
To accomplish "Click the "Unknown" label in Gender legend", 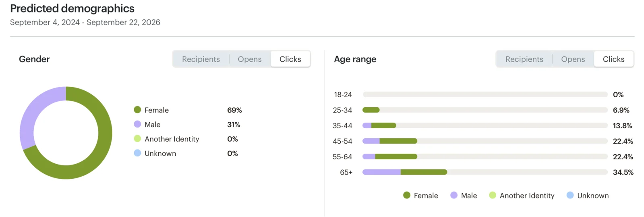I will (160, 153).
